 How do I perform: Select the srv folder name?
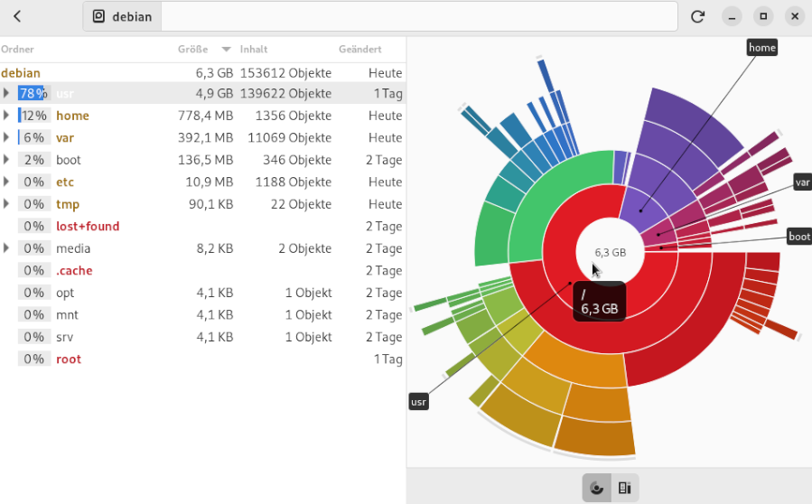point(64,337)
